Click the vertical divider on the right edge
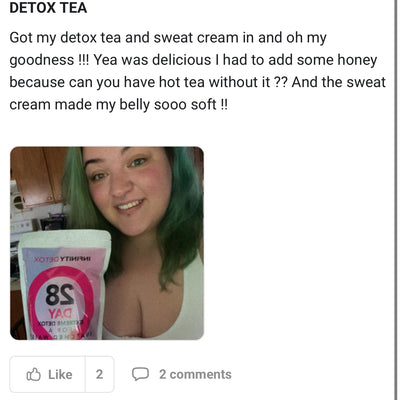 [394, 200]
